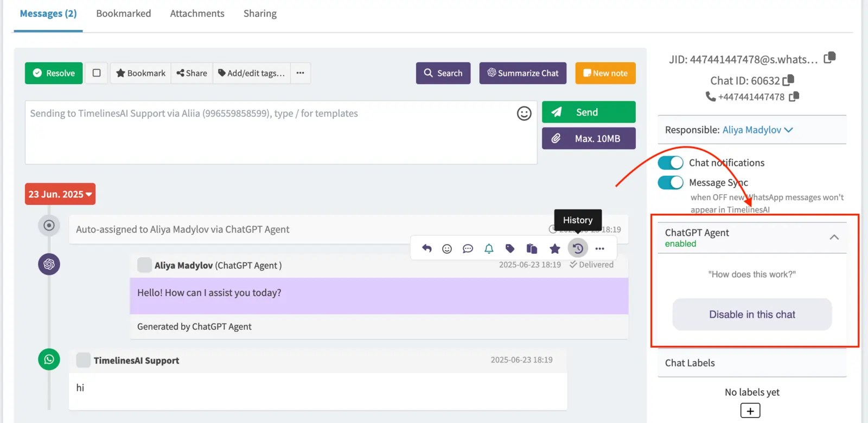The width and height of the screenshot is (868, 423).
Task: Tick the chat select checkbox beside Resolve
Action: click(x=97, y=73)
